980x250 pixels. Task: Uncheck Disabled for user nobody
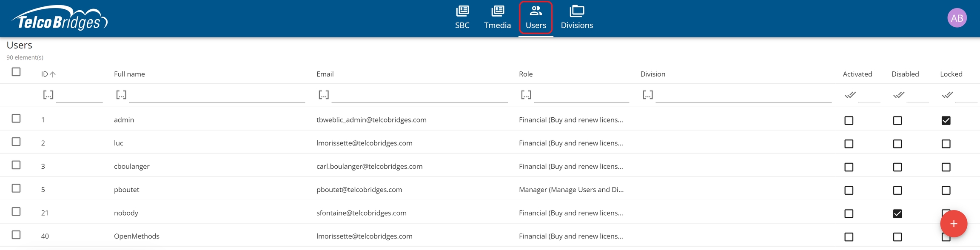[897, 214]
